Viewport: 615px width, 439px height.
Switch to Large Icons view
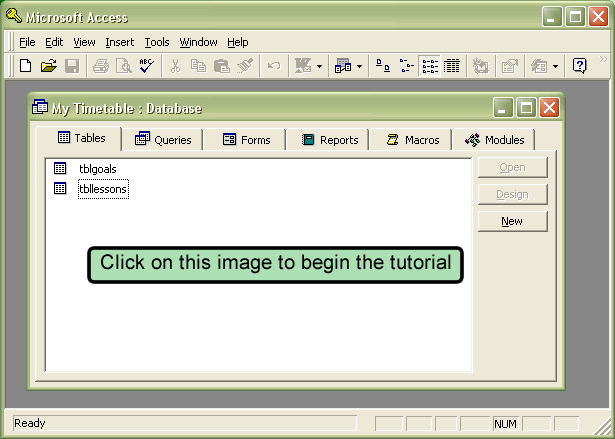(x=383, y=66)
